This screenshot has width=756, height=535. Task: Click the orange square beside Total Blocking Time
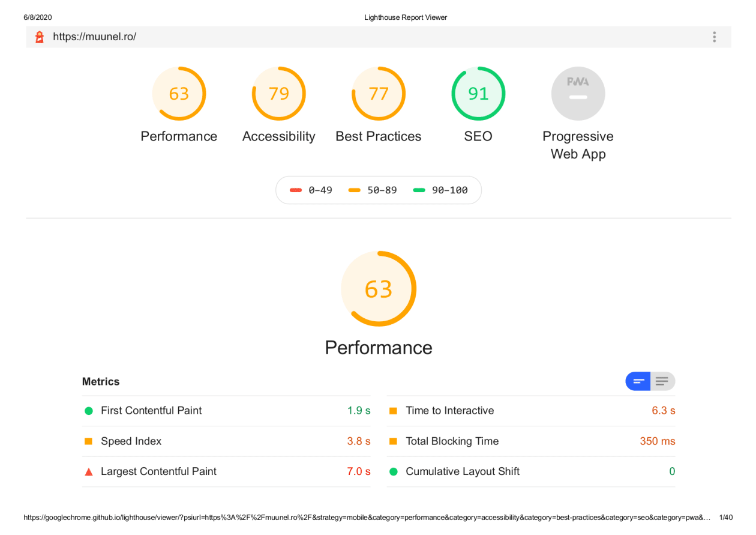click(x=393, y=441)
